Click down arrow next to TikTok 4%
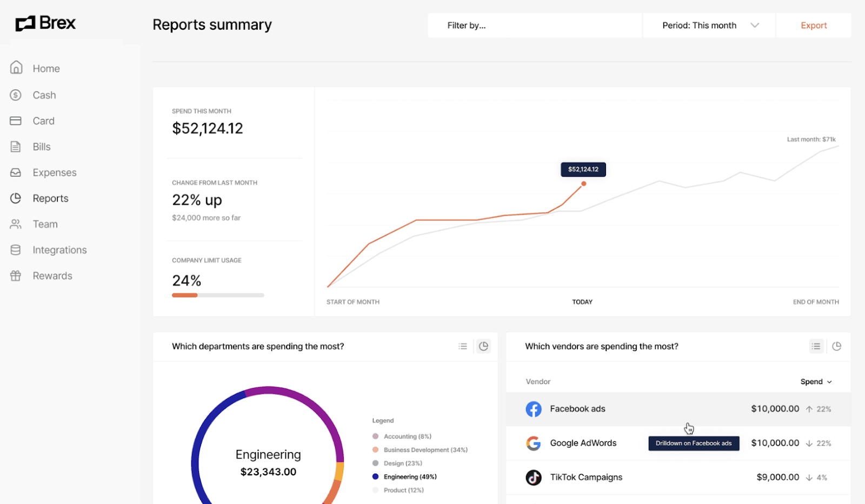The width and height of the screenshot is (865, 504). tap(809, 478)
